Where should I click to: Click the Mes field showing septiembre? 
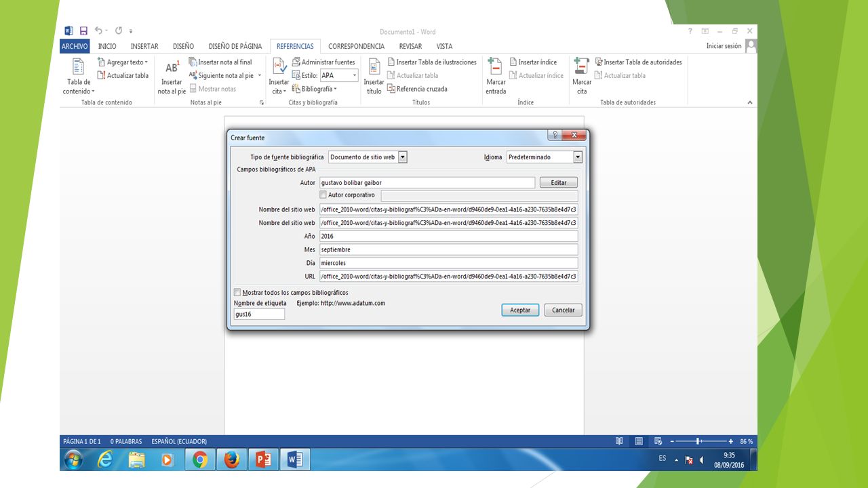(449, 249)
